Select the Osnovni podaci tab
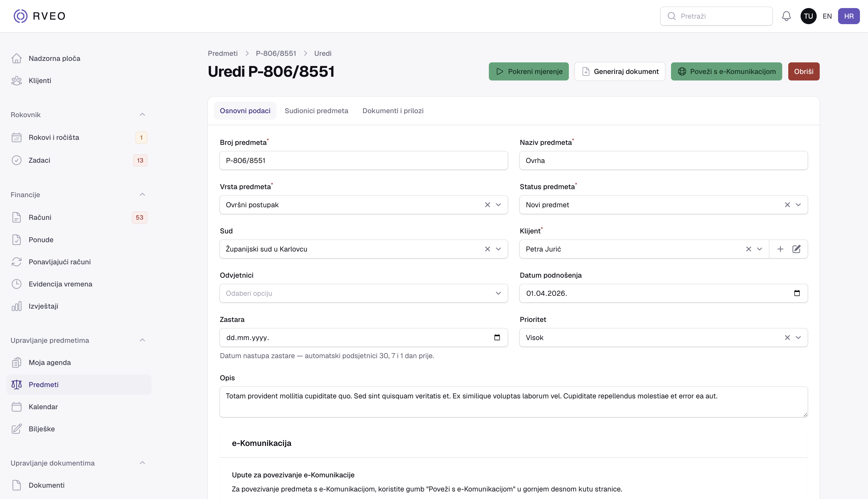Image resolution: width=868 pixels, height=499 pixels. click(x=245, y=111)
